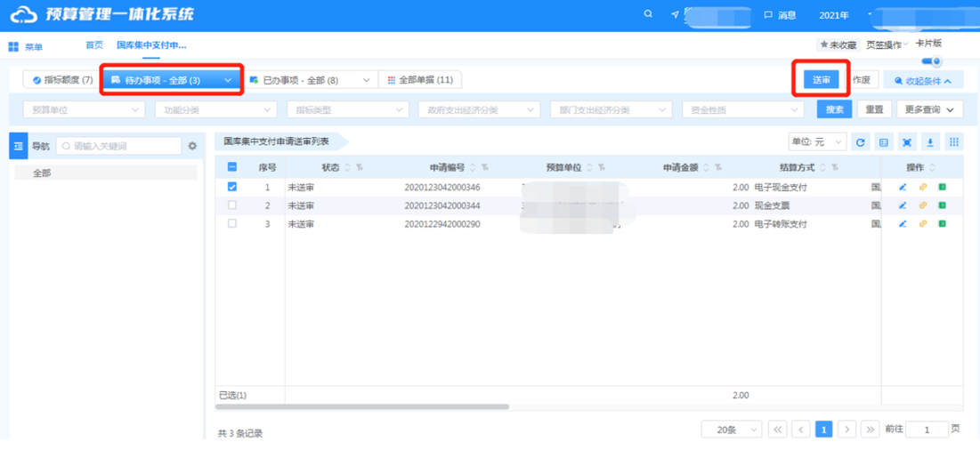The width and height of the screenshot is (980, 458).
Task: Check the row 2 checkbox
Action: [232, 205]
